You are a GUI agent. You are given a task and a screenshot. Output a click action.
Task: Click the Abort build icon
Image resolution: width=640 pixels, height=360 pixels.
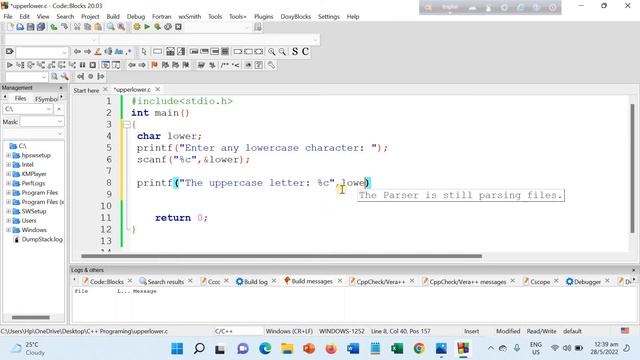(x=178, y=27)
